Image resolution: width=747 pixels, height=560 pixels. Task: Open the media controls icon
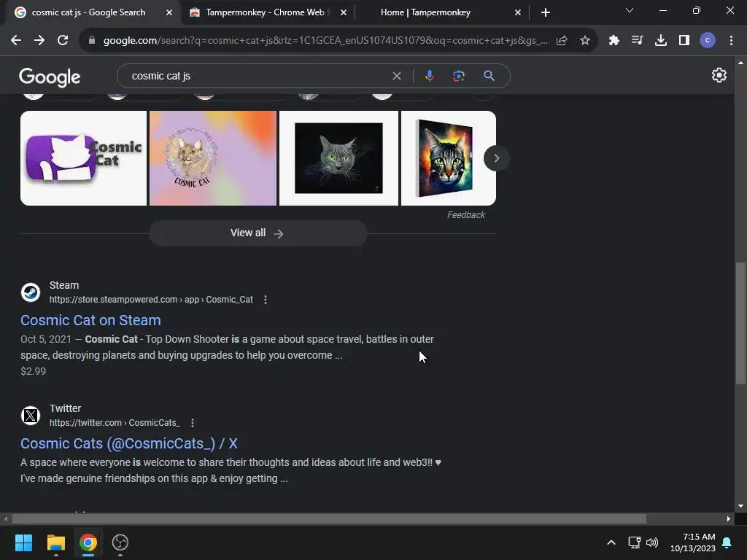point(637,41)
